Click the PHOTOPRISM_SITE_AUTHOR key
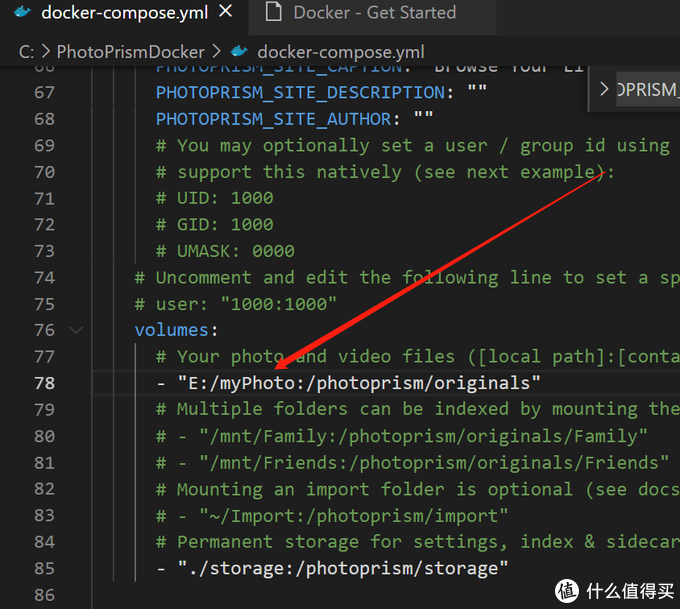The width and height of the screenshot is (680, 609). tap(273, 119)
